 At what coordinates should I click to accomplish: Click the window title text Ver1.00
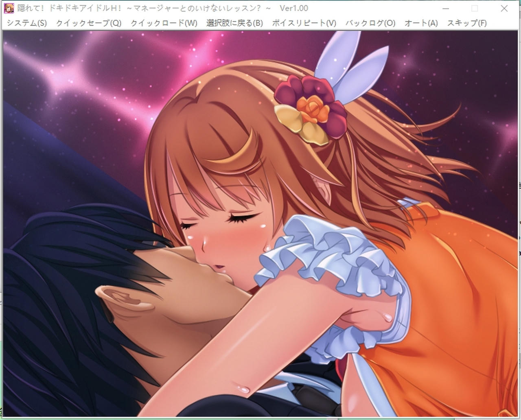click(293, 8)
